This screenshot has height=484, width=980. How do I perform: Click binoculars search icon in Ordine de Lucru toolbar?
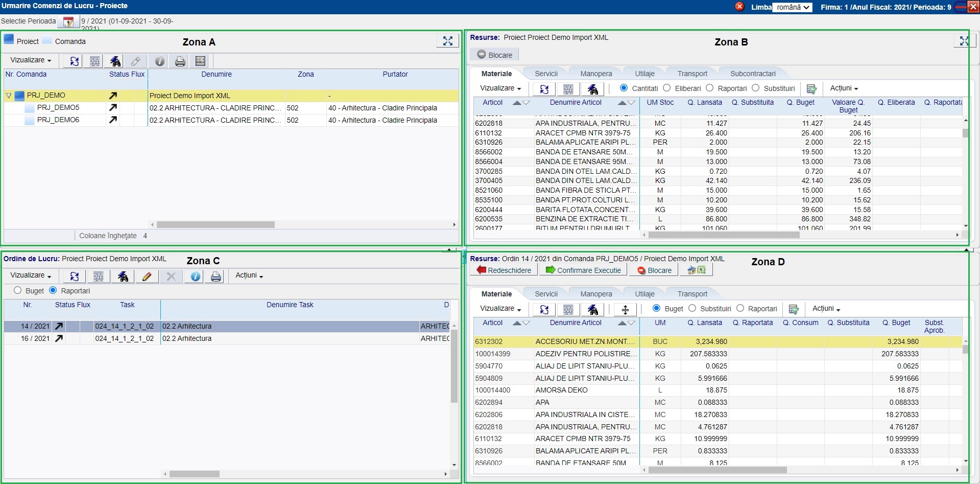click(123, 276)
